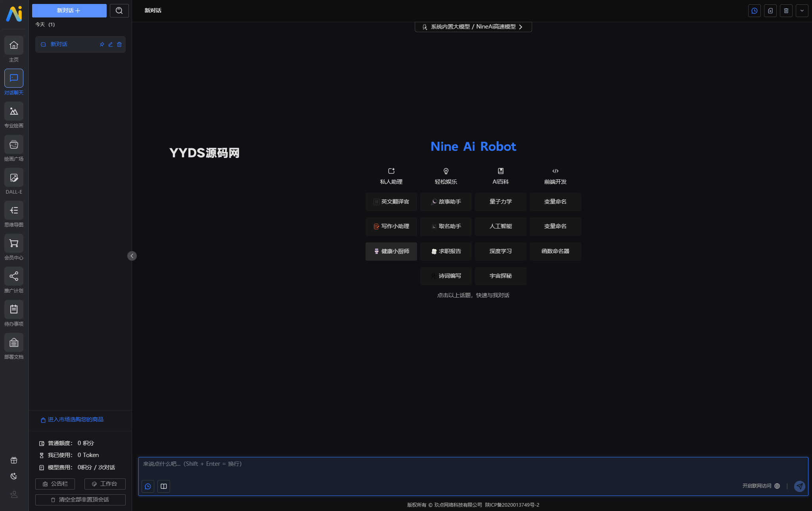Viewport: 812px width, 511px height.
Task: Open the 思维导图 mind map icon
Action: click(14, 211)
